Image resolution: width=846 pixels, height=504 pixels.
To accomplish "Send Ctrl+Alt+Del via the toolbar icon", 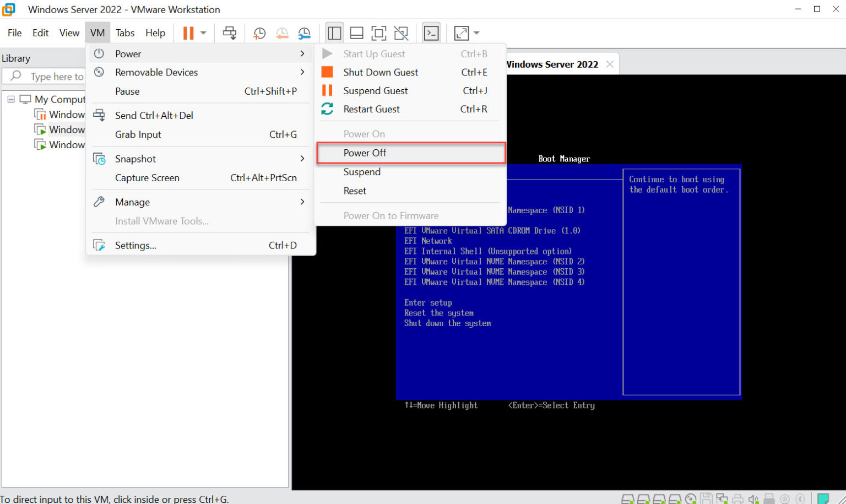I will coord(230,32).
